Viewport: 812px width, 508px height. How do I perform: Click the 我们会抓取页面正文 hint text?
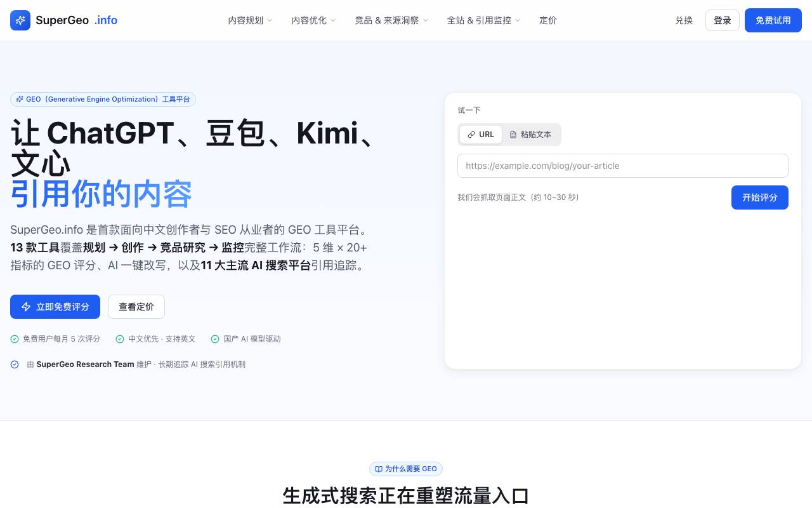(x=518, y=197)
